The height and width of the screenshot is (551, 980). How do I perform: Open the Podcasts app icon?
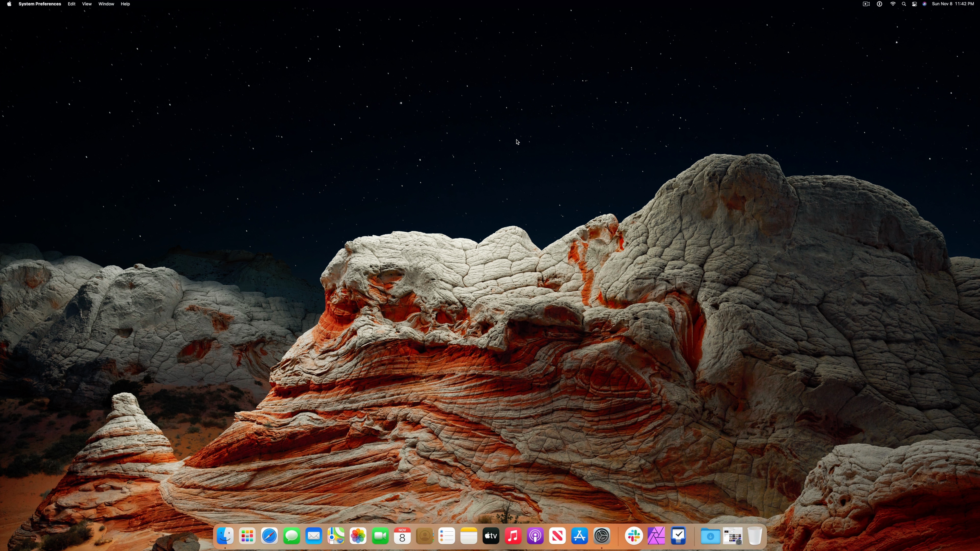(535, 536)
